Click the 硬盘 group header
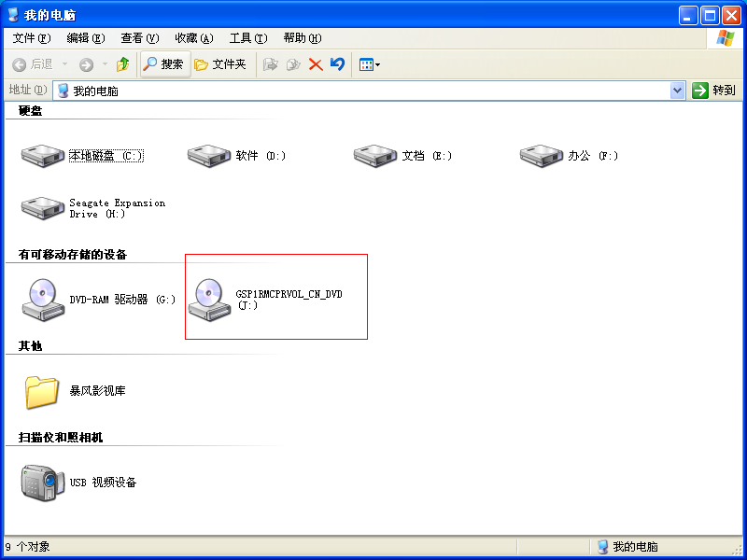The width and height of the screenshot is (747, 560). click(x=31, y=111)
